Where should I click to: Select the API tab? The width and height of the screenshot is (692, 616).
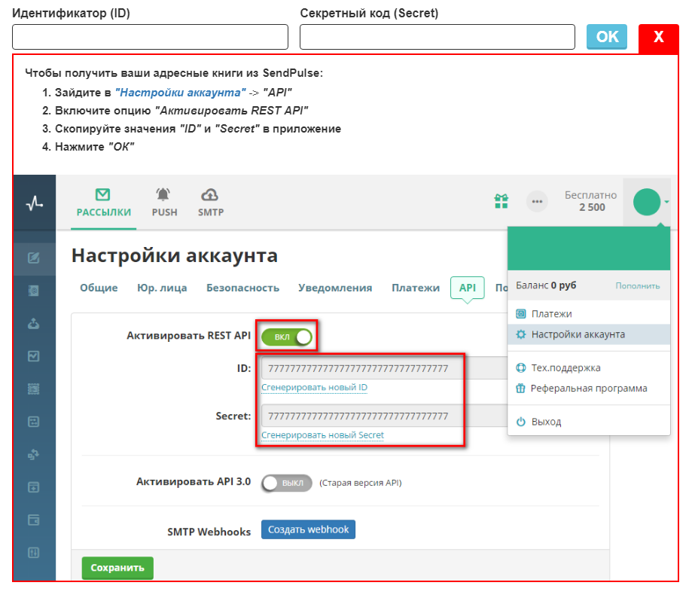[468, 288]
